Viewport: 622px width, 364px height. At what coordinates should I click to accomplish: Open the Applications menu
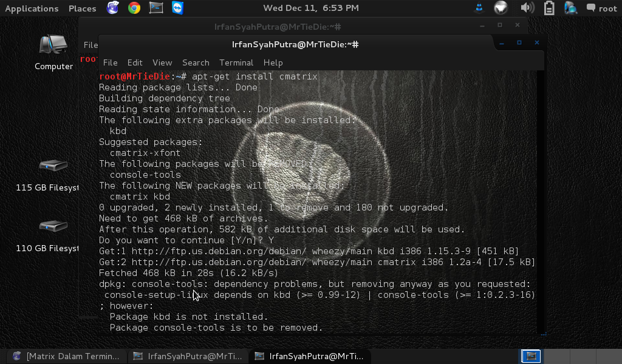coord(32,8)
